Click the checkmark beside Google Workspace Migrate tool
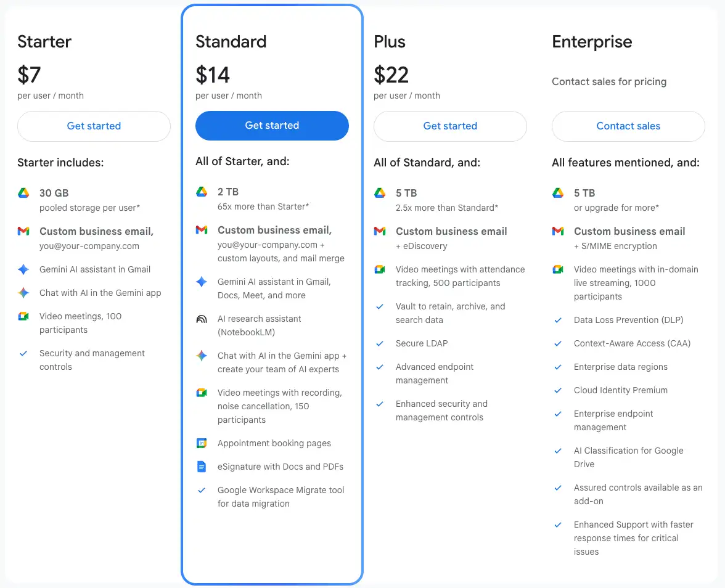Viewport: 725px width, 588px height. point(201,490)
